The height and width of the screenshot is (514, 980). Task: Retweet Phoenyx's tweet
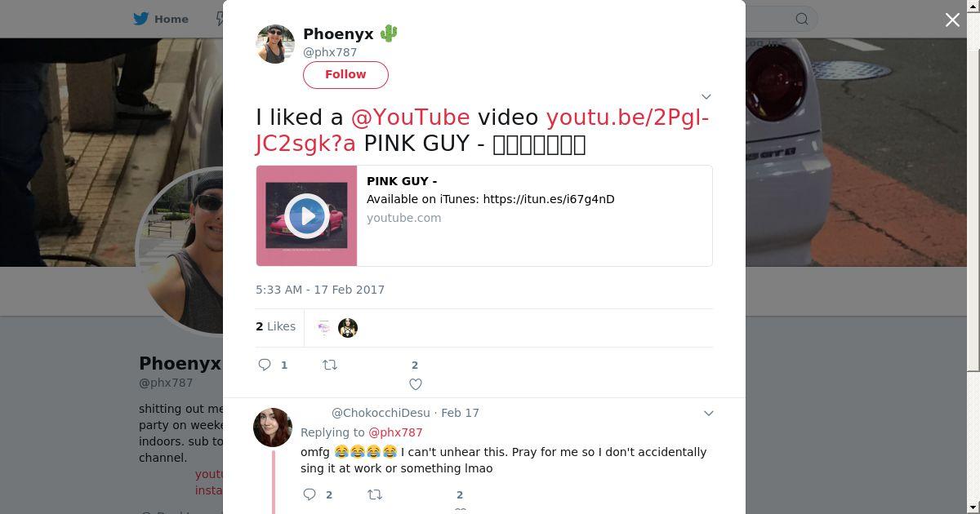coord(330,365)
